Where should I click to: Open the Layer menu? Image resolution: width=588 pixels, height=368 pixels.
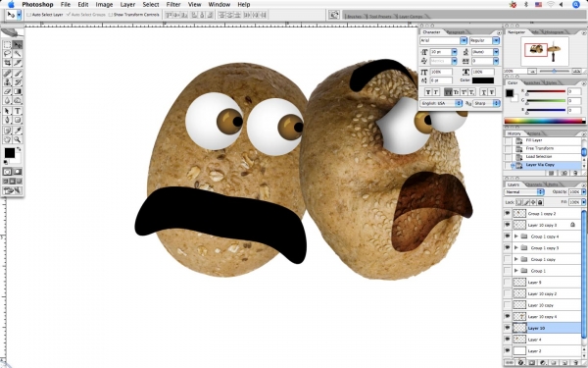(x=127, y=5)
